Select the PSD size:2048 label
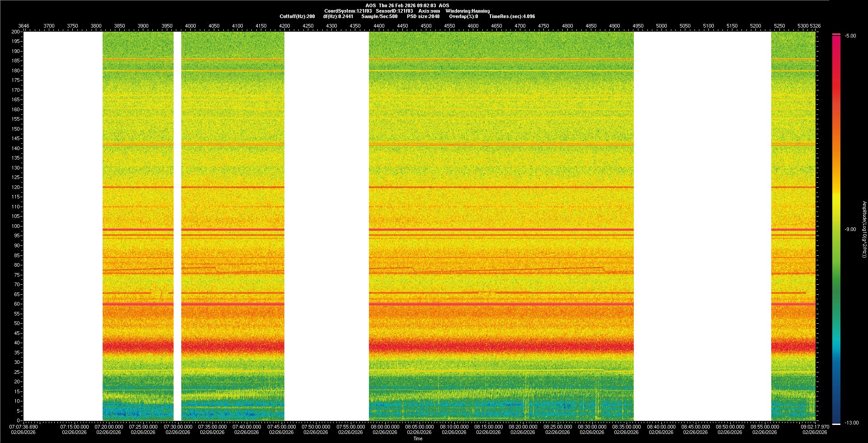 click(423, 16)
